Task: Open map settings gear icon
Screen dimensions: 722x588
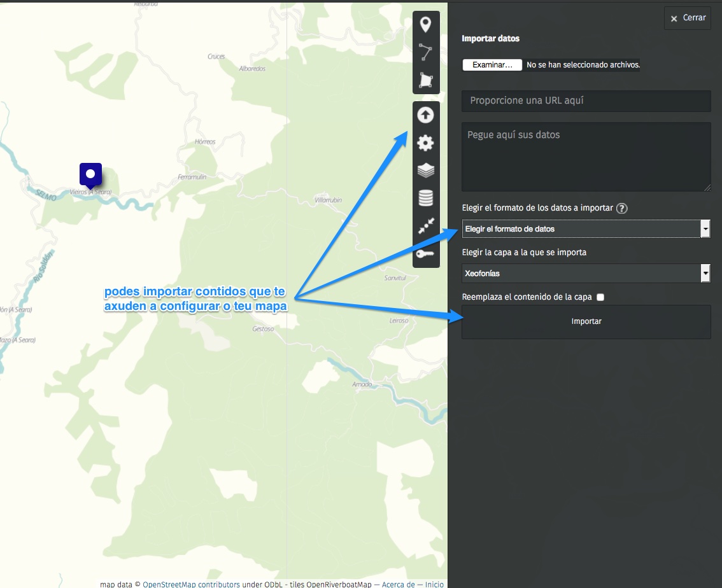Action: 425,143
